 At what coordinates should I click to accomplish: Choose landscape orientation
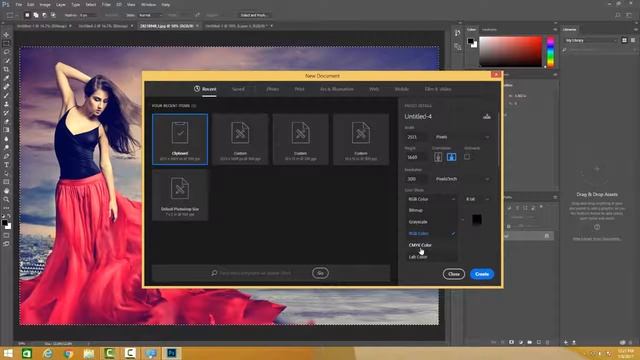pos(451,157)
